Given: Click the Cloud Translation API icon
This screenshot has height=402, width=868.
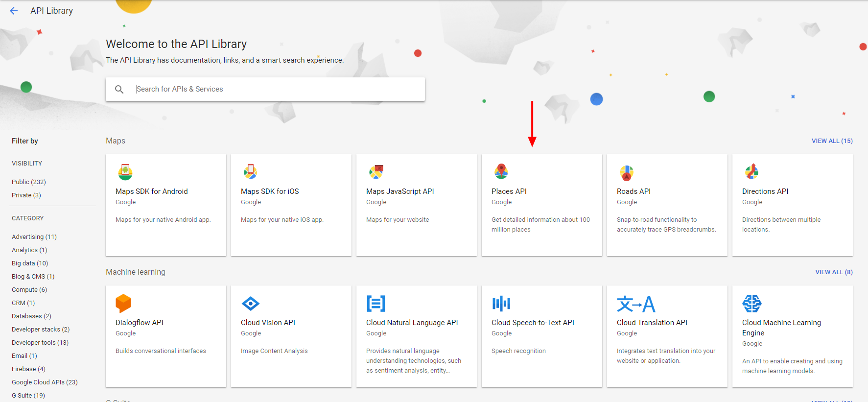Looking at the screenshot, I should click(x=636, y=304).
